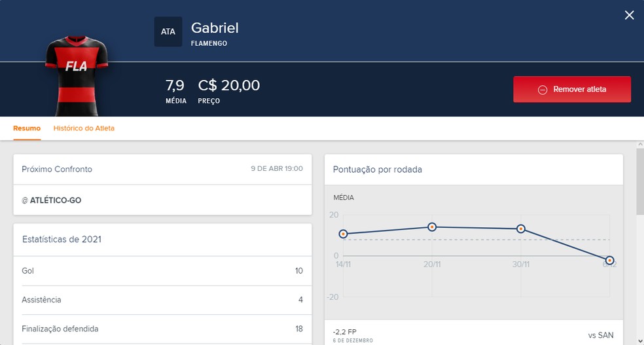Screen dimensions: 644x345
Task: Click the vs SAN match entry
Action: coord(474,334)
